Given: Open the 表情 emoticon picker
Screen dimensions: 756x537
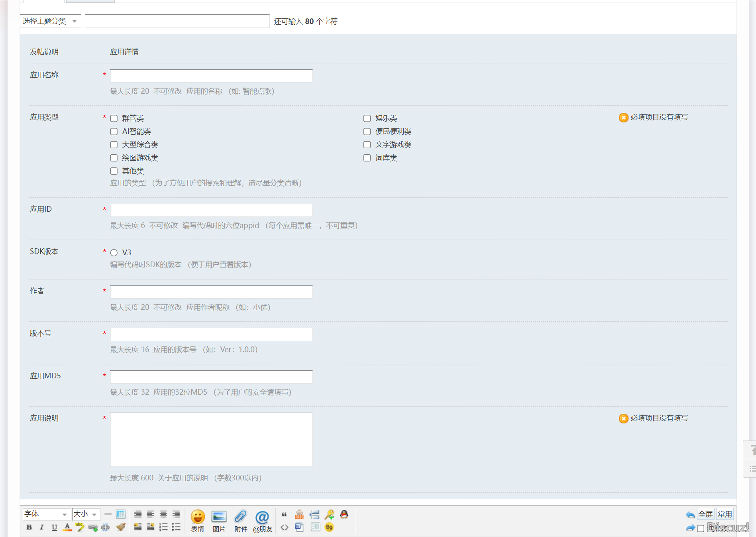Looking at the screenshot, I should point(198,517).
